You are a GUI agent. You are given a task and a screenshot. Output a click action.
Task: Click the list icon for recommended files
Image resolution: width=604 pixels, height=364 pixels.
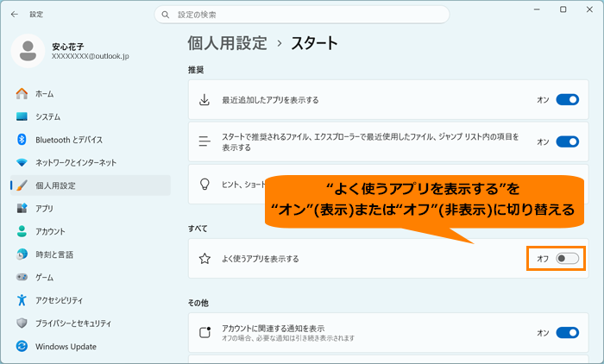(204, 141)
